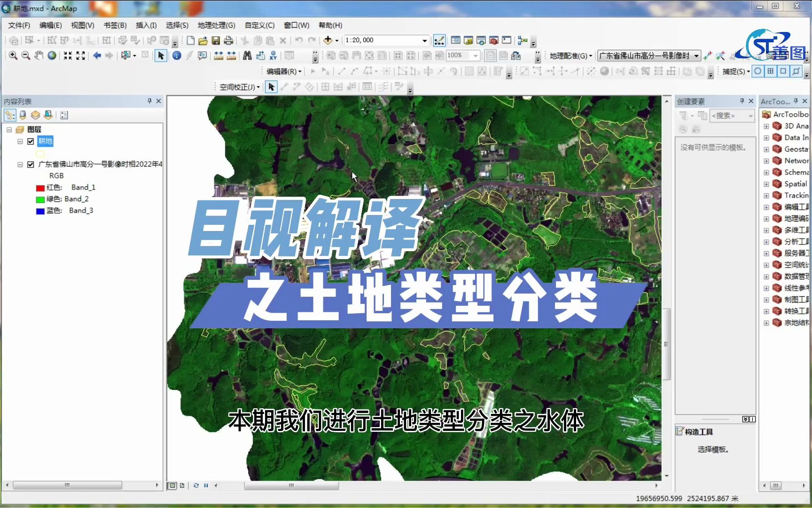Screen dimensions: 812x508
Task: Open ModelBuilder window icon
Action: click(523, 40)
